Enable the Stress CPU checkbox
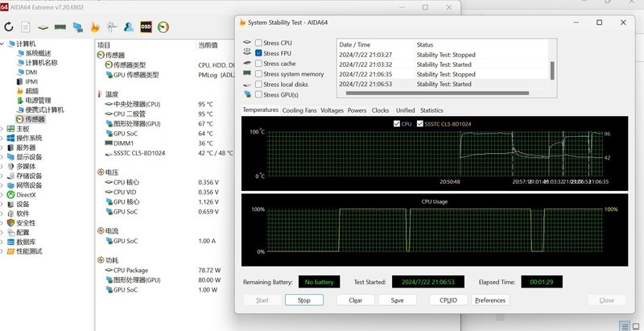 258,43
